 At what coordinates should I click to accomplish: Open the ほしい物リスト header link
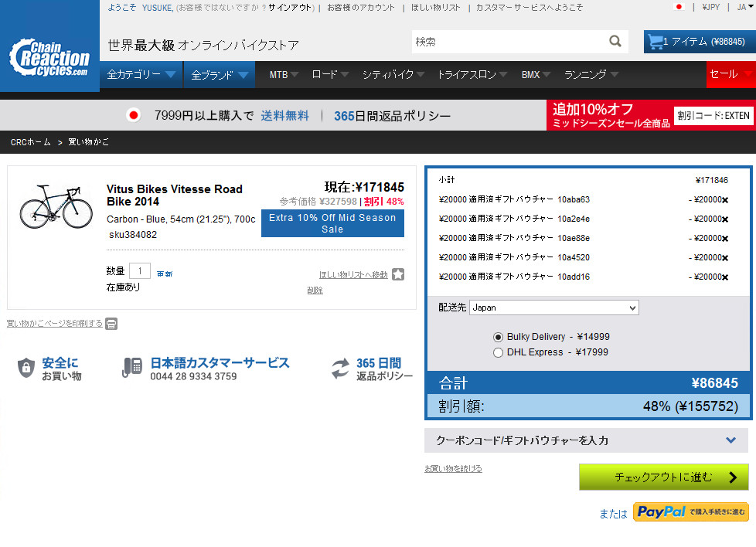click(435, 8)
